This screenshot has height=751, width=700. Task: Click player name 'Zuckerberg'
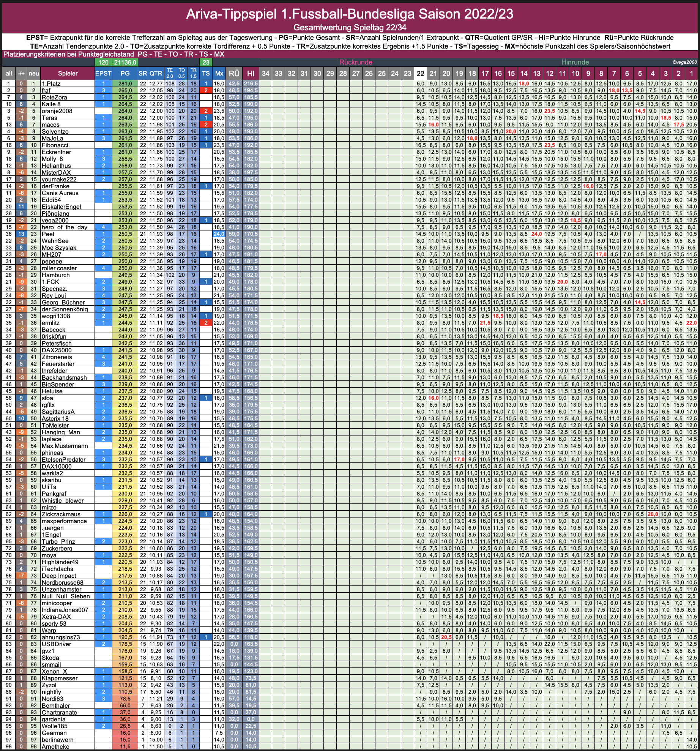coord(57,548)
